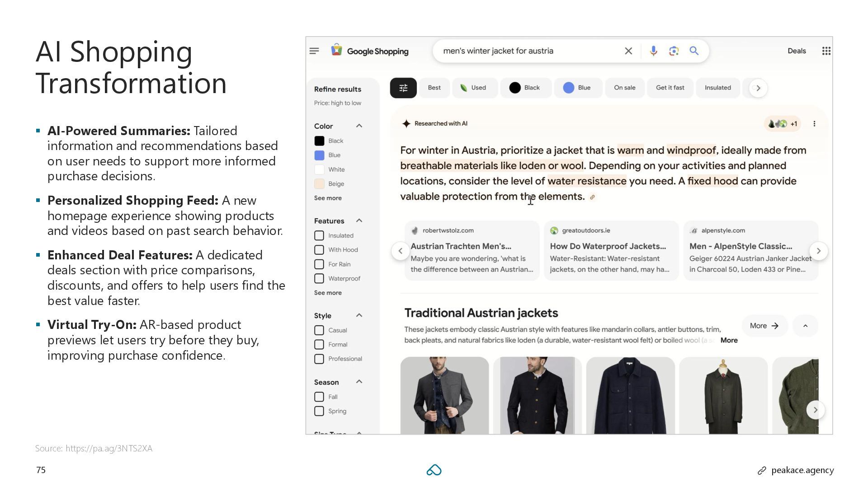Select the Get it fast chip
Viewport: 868px width, 488px height.
(670, 88)
